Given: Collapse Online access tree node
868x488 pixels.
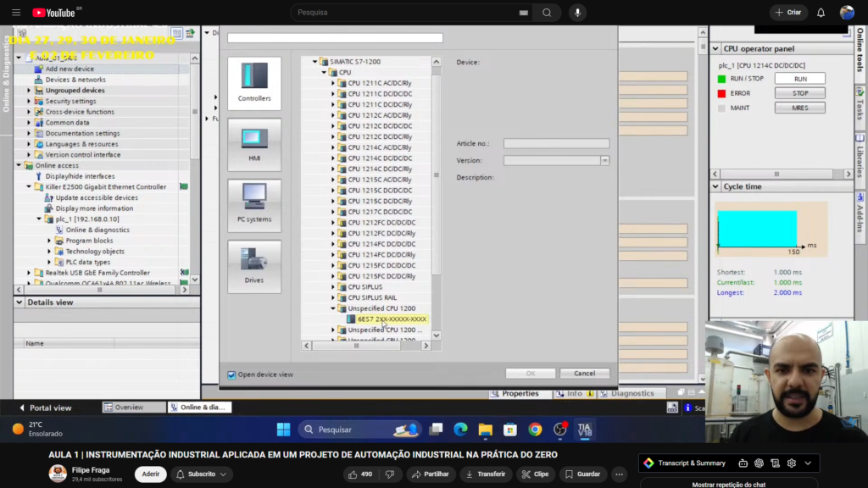Looking at the screenshot, I should coord(19,165).
